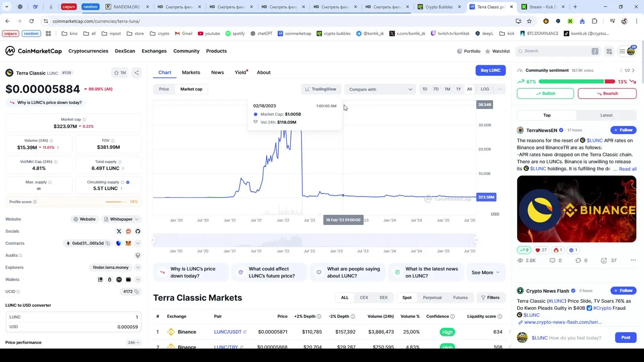Add contract to MetaMask fox icon
Viewport: 644px width, 362px height.
click(128, 243)
